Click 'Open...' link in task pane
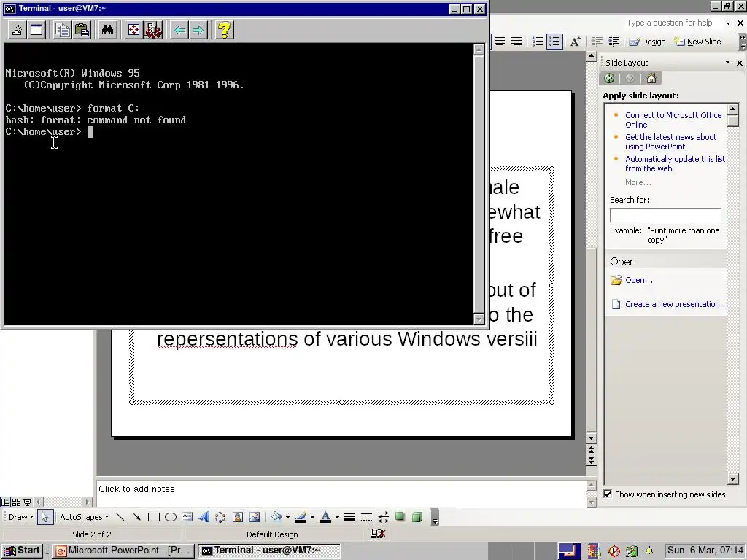Image resolution: width=747 pixels, height=560 pixels. pyautogui.click(x=639, y=280)
